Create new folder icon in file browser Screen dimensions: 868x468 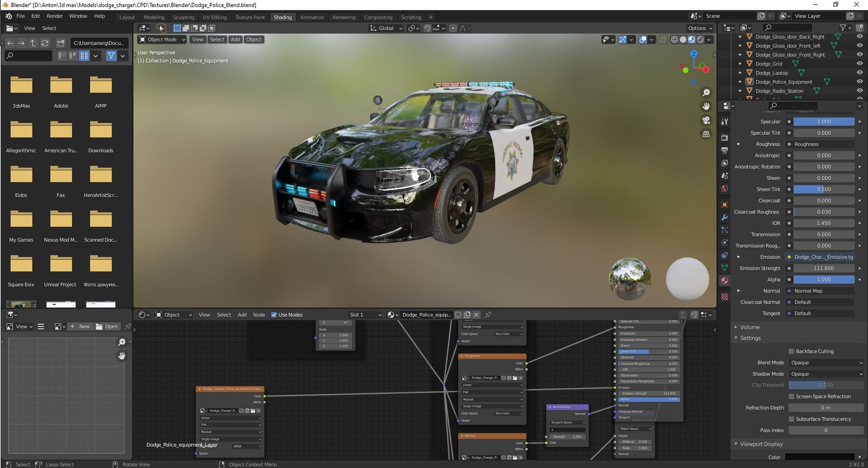[x=61, y=43]
